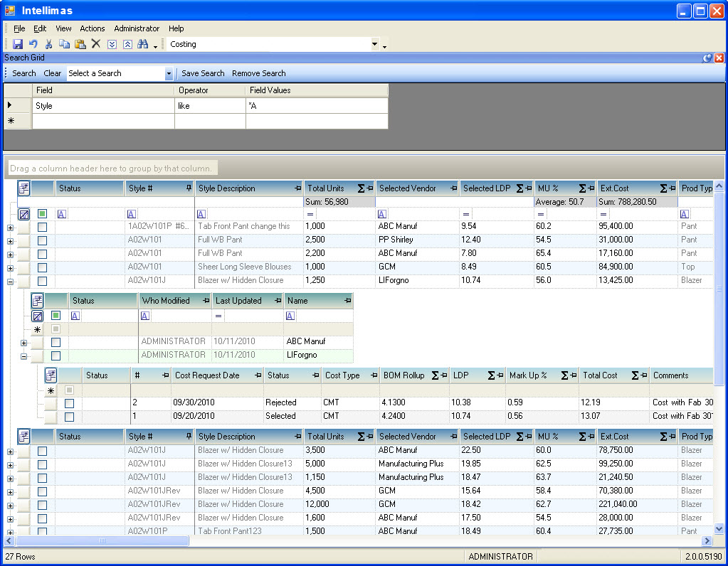Click the Undo arrow icon
Viewport: 728px width, 566px height.
coord(33,44)
